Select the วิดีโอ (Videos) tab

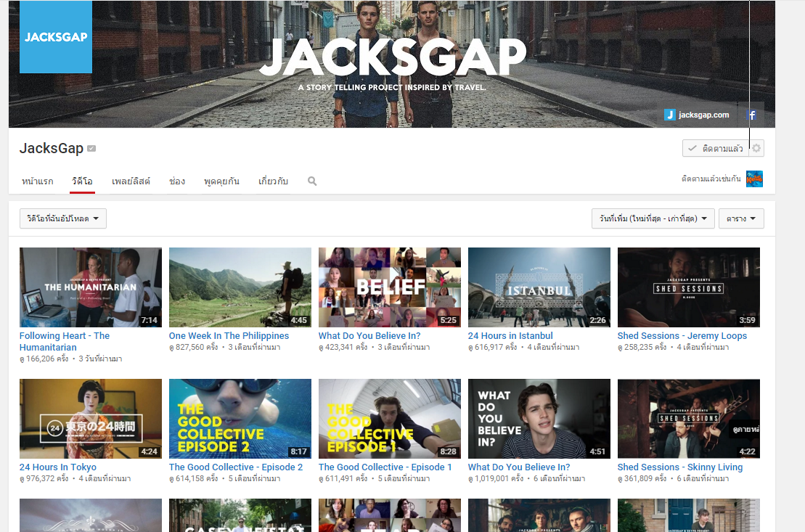[82, 181]
